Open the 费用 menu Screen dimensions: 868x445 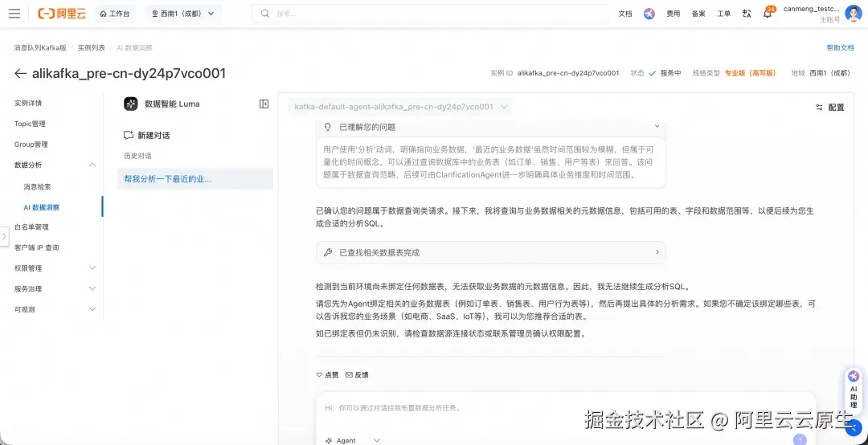point(674,14)
